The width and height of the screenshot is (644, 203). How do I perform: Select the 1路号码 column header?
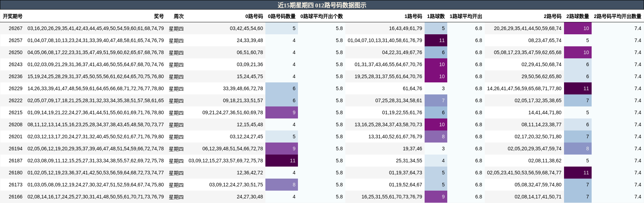[413, 16]
